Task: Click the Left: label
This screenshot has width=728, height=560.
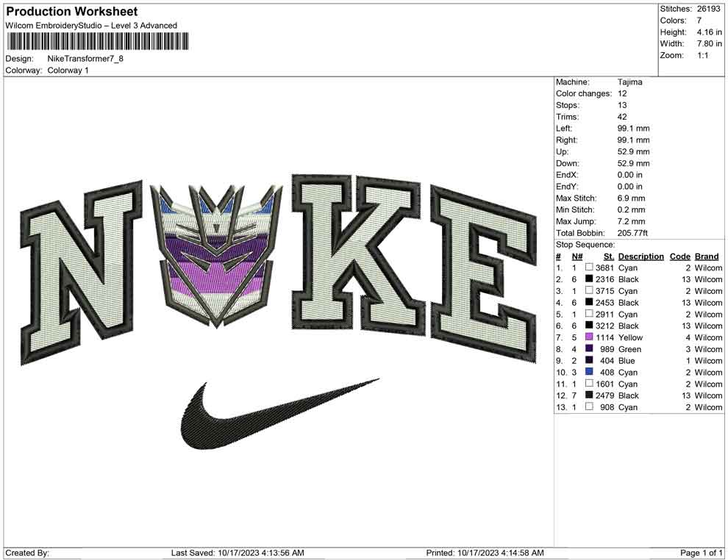Action: pyautogui.click(x=564, y=128)
